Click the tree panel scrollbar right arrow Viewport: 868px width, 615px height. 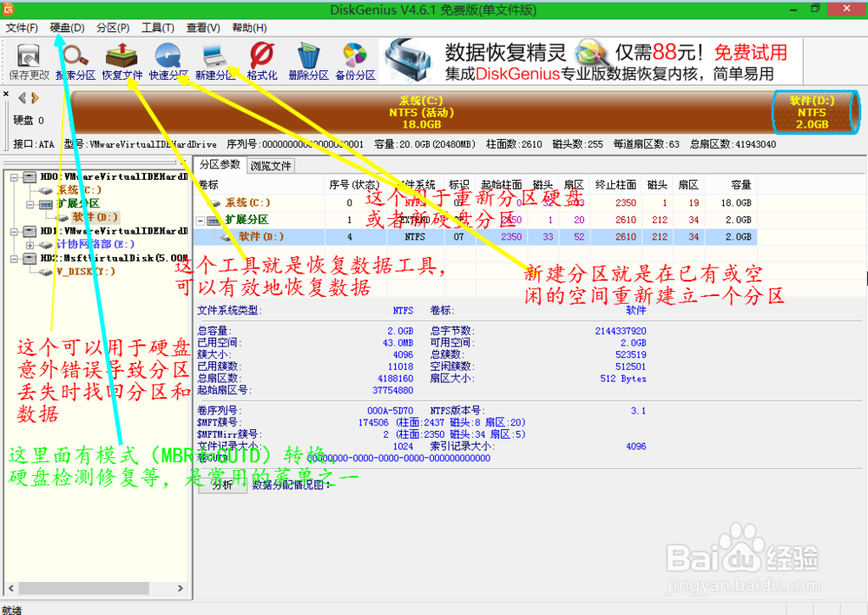[181, 588]
